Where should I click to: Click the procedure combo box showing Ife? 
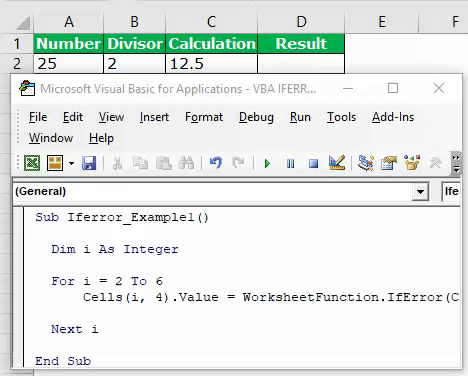point(451,192)
